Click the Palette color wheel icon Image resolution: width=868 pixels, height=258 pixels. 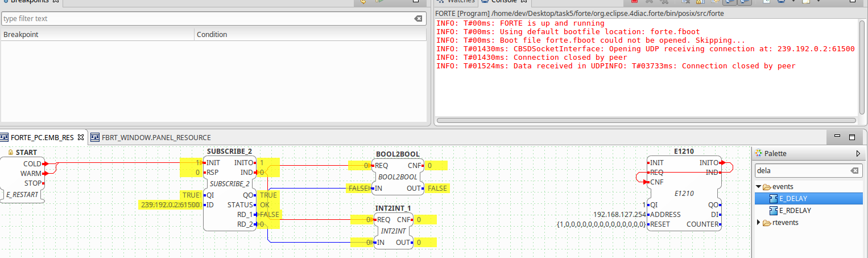(x=758, y=154)
